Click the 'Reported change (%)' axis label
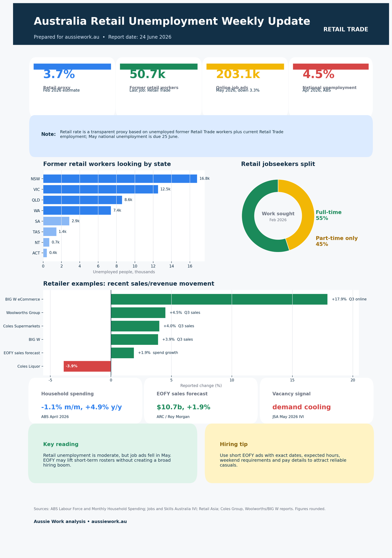This screenshot has height=558, width=392. 201,386
